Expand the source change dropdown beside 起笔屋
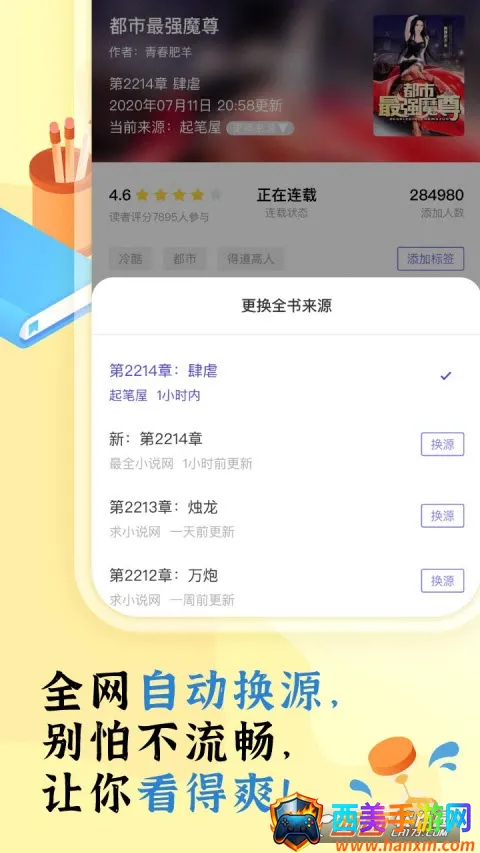This screenshot has height=853, width=480. (260, 128)
